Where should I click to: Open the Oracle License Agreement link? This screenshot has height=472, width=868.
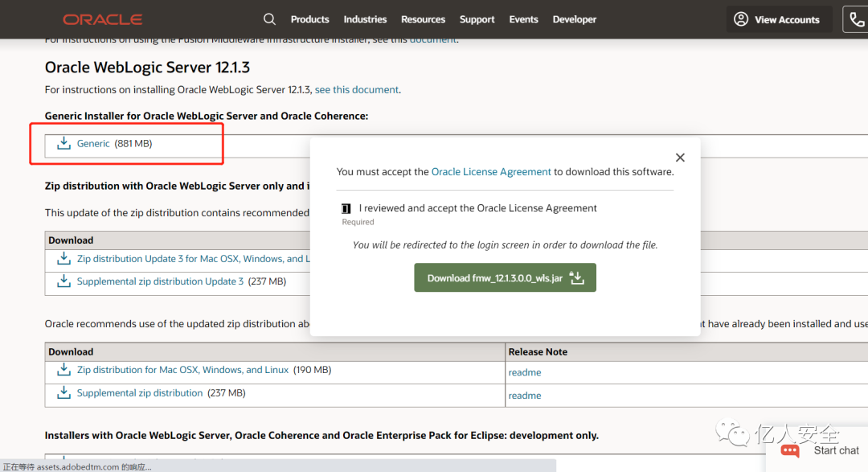click(491, 172)
